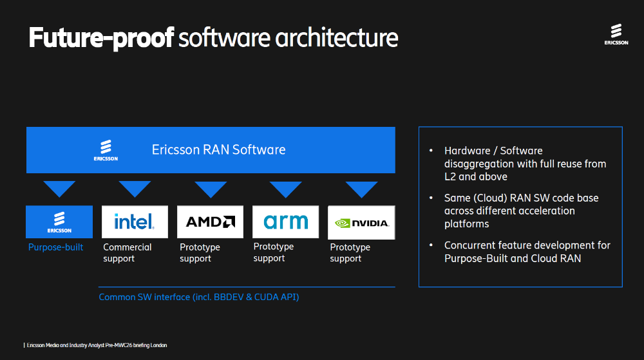Click the Intel logo tile
Screen dimensions: 644x360
pyautogui.click(x=135, y=222)
